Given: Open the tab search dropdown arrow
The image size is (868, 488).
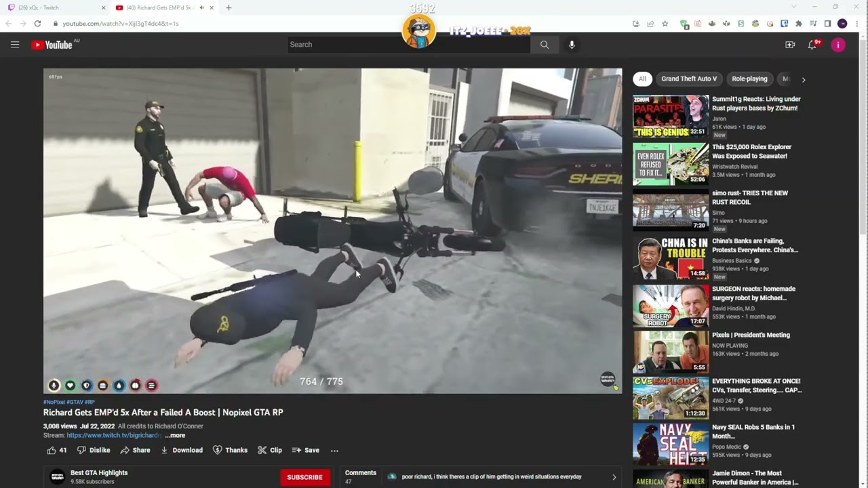Looking at the screenshot, I should [794, 7].
